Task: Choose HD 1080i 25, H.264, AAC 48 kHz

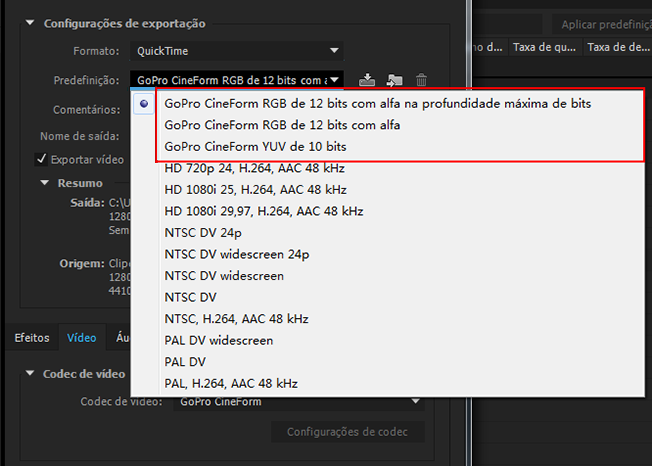Action: 388,190
